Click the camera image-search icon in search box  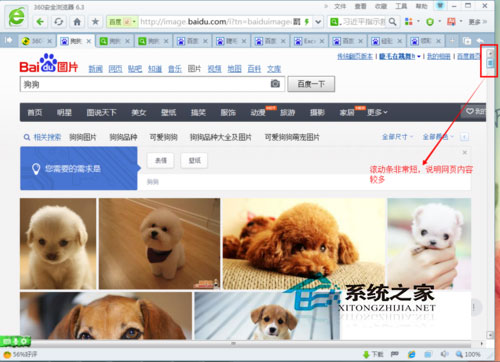tap(275, 84)
